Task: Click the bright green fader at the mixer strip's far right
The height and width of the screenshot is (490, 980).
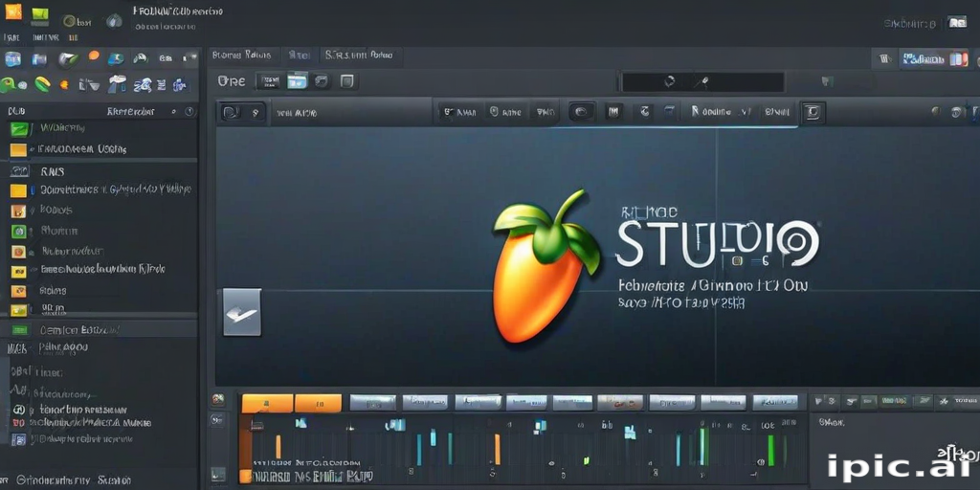Action: click(770, 450)
